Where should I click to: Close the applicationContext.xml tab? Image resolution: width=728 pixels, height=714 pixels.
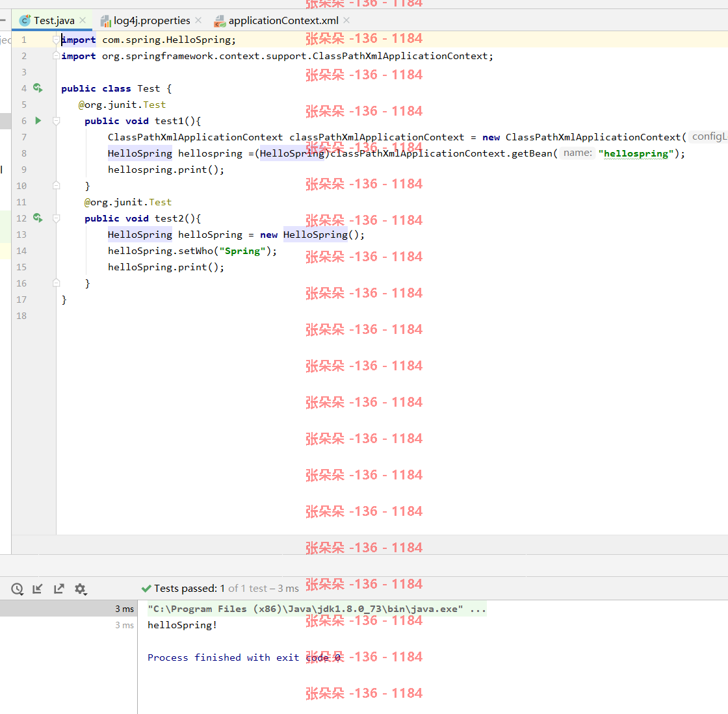(x=346, y=20)
